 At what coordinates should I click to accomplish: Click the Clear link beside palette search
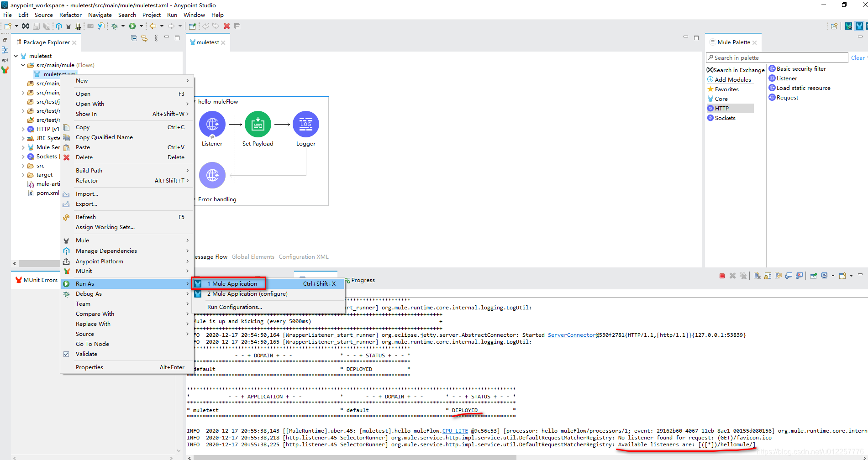coord(857,58)
